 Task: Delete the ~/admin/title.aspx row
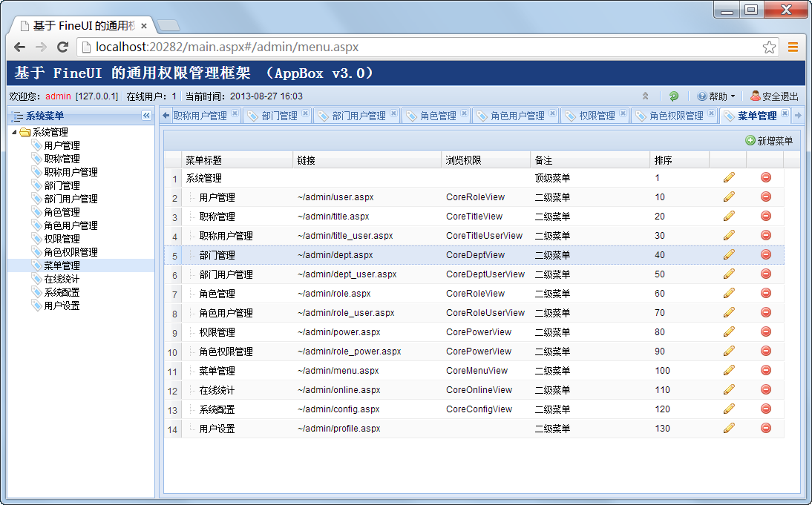click(766, 216)
